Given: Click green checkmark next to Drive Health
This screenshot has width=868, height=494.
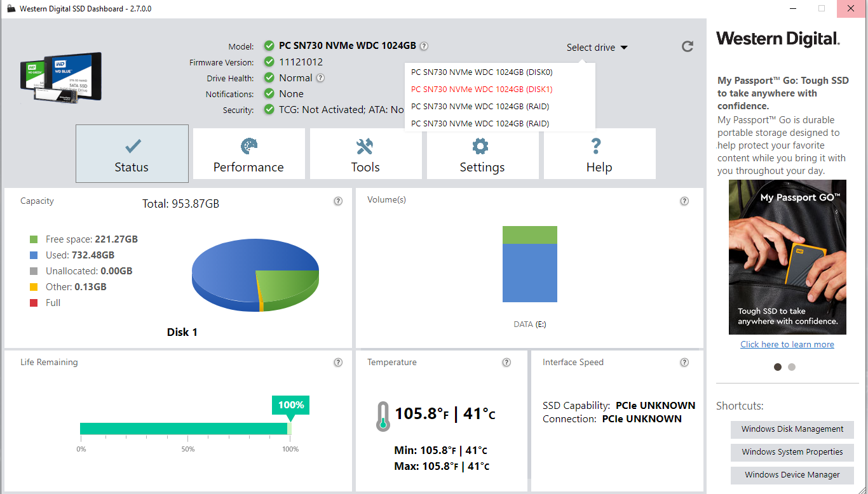Looking at the screenshot, I should coord(269,77).
